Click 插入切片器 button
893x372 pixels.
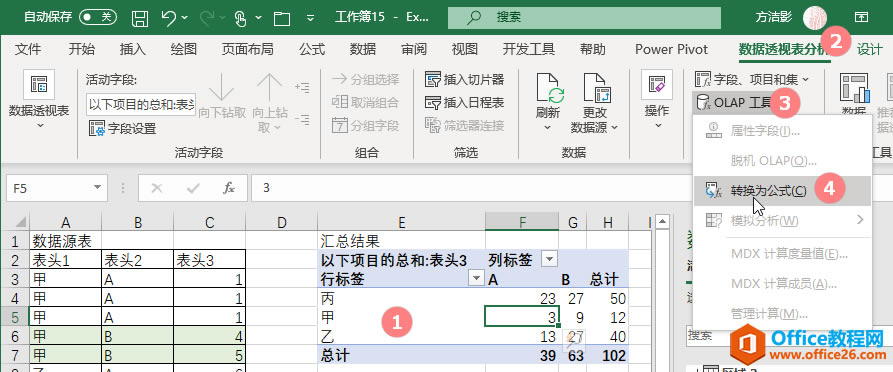point(465,80)
